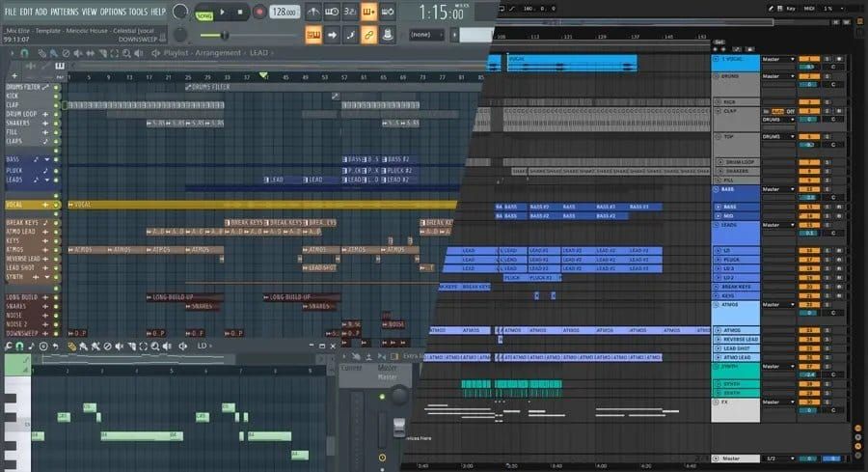Mute the ATMOS track via green LED
Screen dimensions: 868x472
point(56,250)
